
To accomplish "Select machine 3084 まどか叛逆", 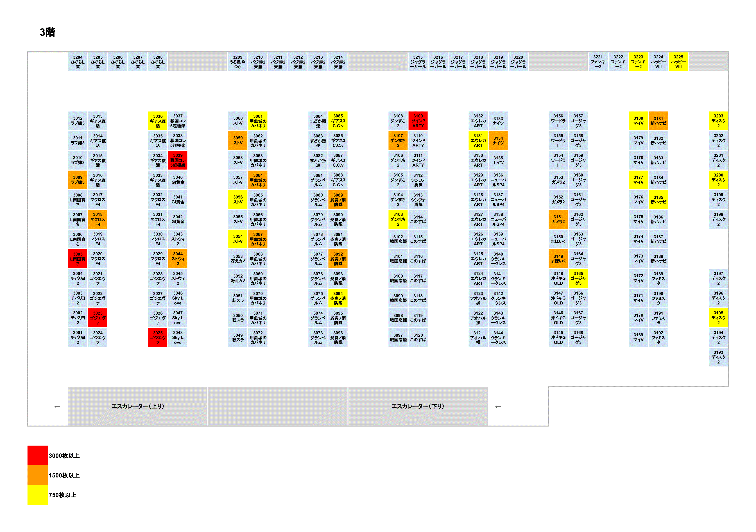I will click(x=318, y=121).
